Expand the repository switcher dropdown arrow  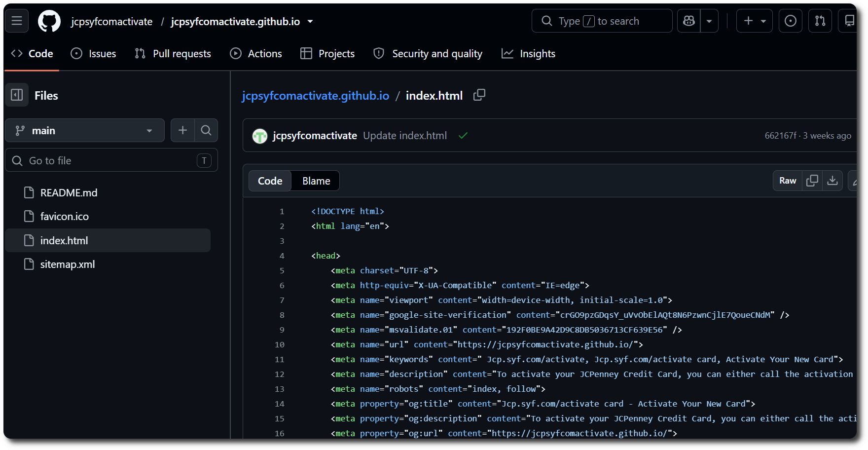point(310,22)
